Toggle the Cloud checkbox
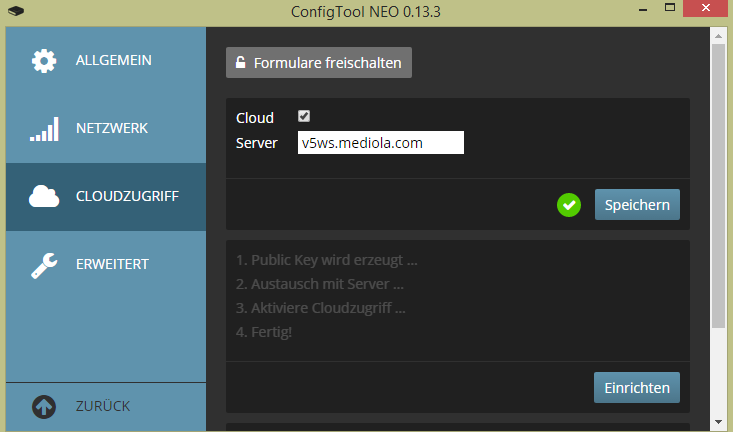This screenshot has height=432, width=733. coord(304,116)
